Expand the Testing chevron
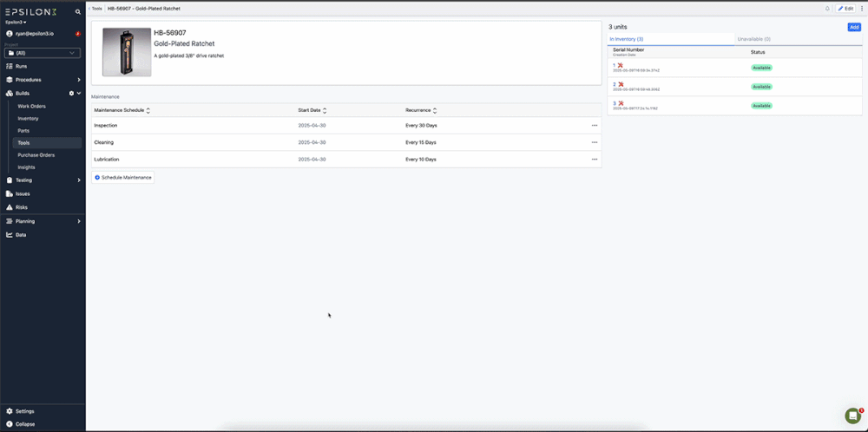868x432 pixels. pyautogui.click(x=79, y=180)
